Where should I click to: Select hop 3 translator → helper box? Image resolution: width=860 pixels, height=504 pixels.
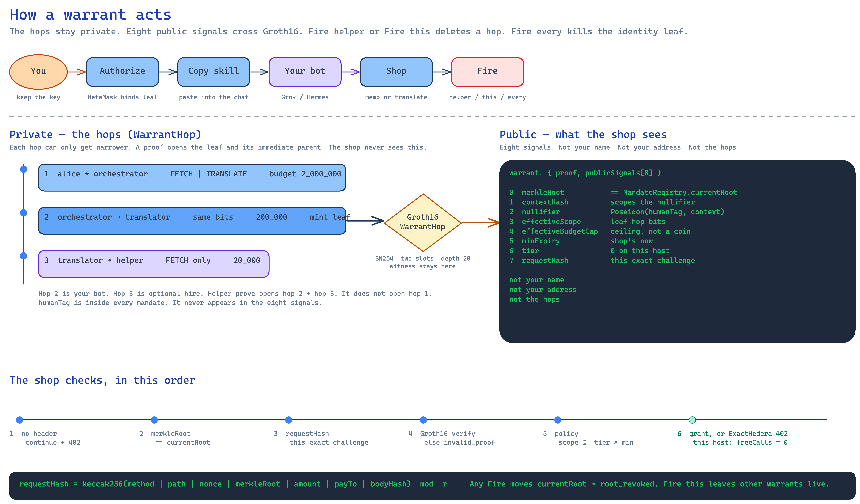(x=154, y=264)
